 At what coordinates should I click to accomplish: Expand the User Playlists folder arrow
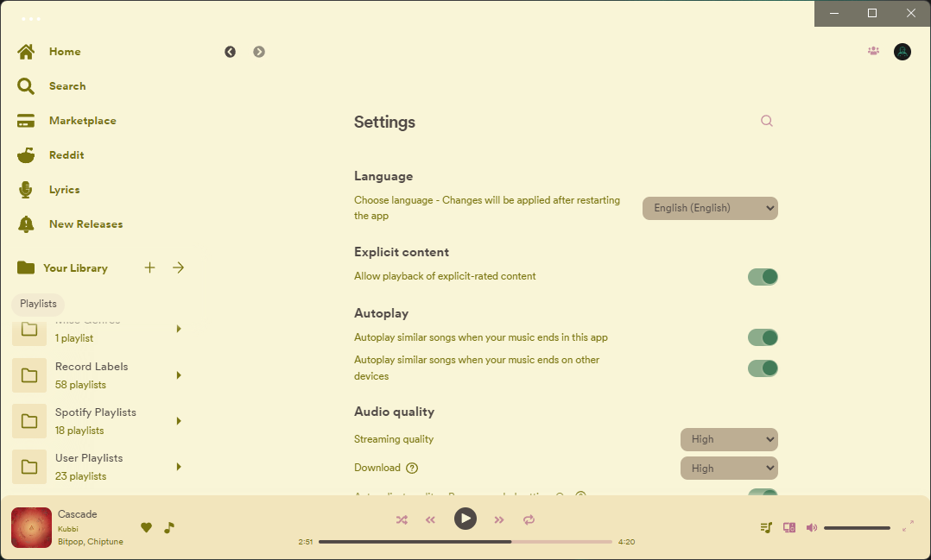tap(179, 467)
